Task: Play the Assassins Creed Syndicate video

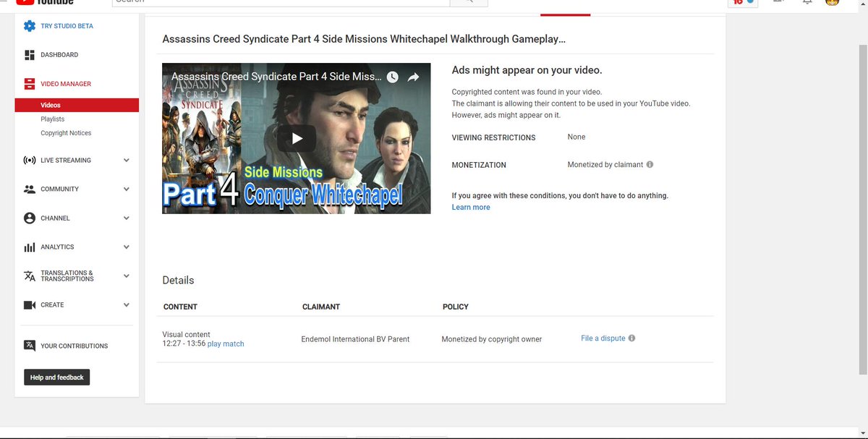Action: tap(297, 138)
